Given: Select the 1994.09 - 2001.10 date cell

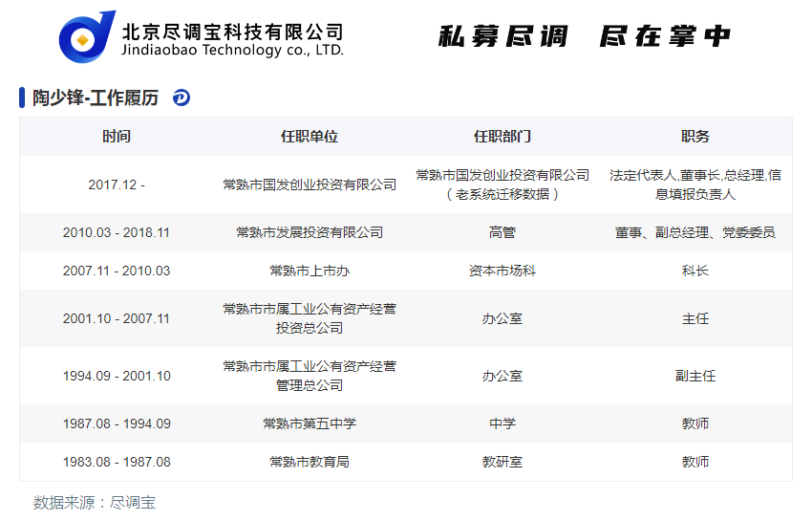Looking at the screenshot, I should 117,376.
